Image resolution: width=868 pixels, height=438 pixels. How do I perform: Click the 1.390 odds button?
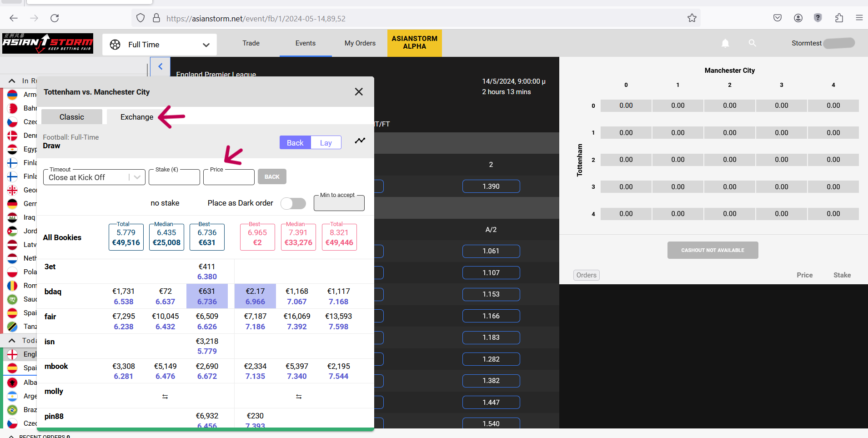click(x=491, y=186)
